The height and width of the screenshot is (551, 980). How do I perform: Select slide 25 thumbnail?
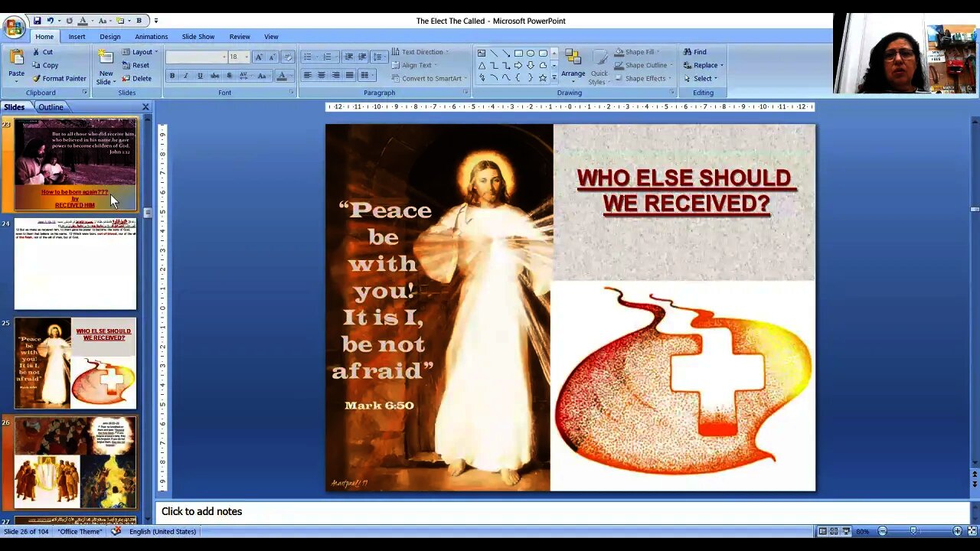tap(75, 364)
